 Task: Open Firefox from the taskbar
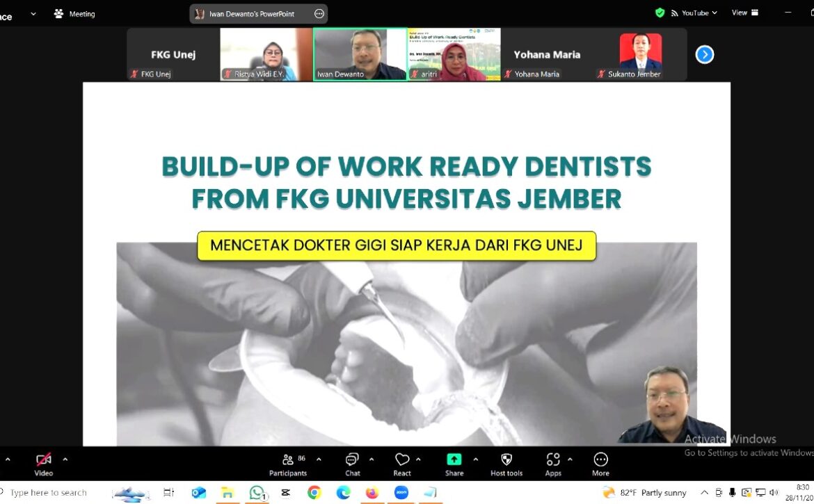click(x=372, y=493)
